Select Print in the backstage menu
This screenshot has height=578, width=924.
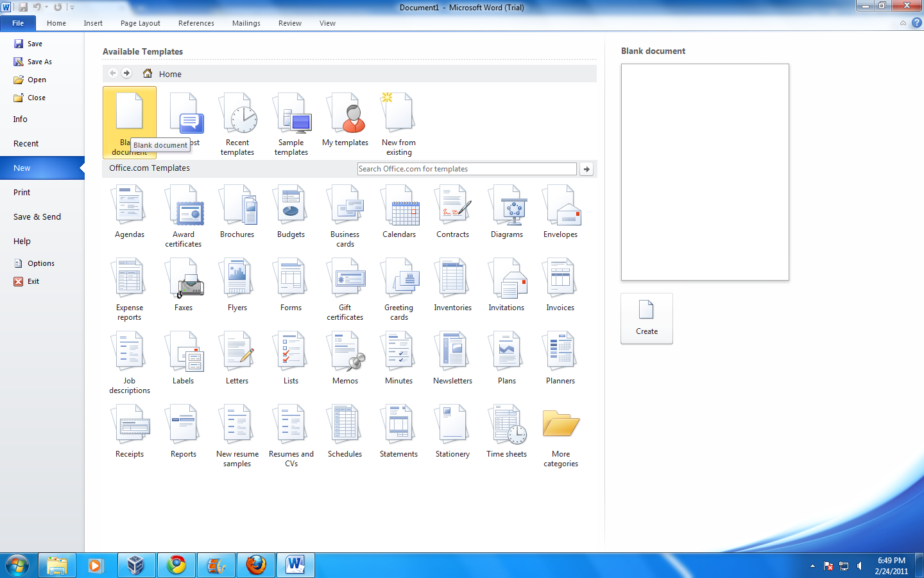pos(22,193)
